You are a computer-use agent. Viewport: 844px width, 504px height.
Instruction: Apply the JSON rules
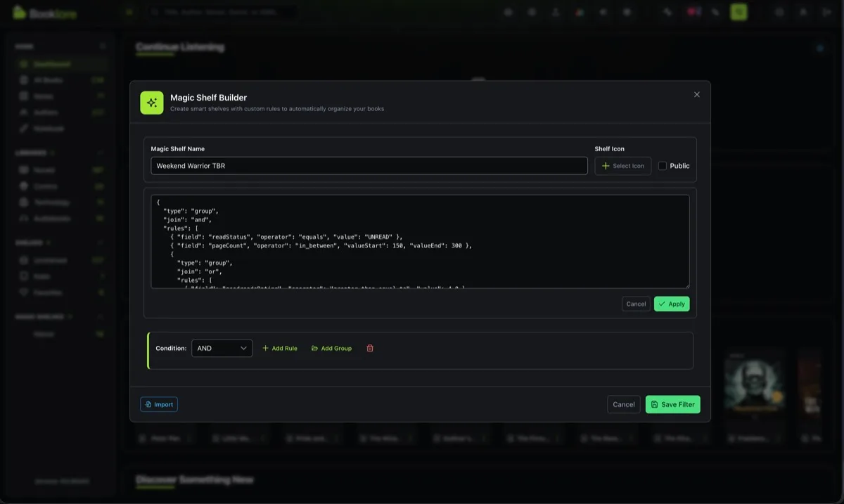pyautogui.click(x=672, y=304)
